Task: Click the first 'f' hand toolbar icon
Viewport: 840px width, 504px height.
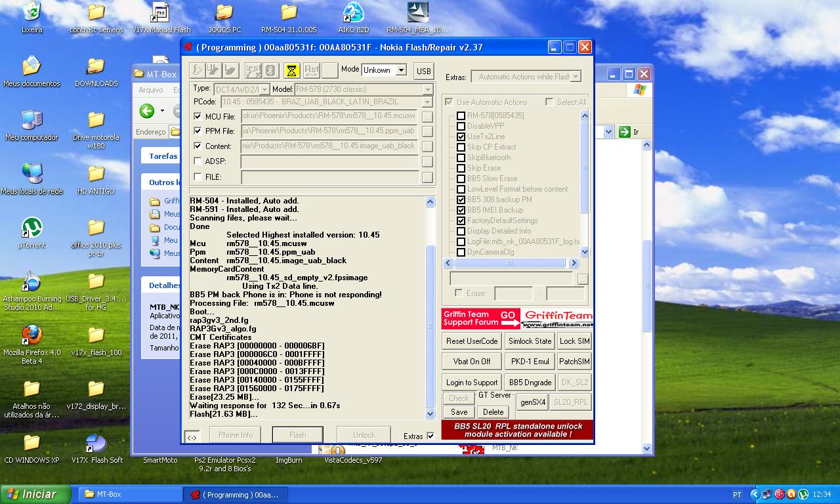Action: point(196,70)
